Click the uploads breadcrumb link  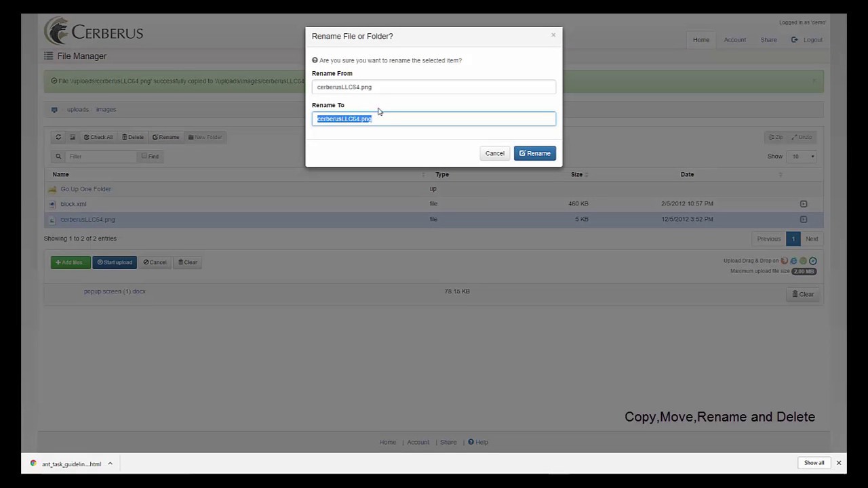click(x=78, y=109)
